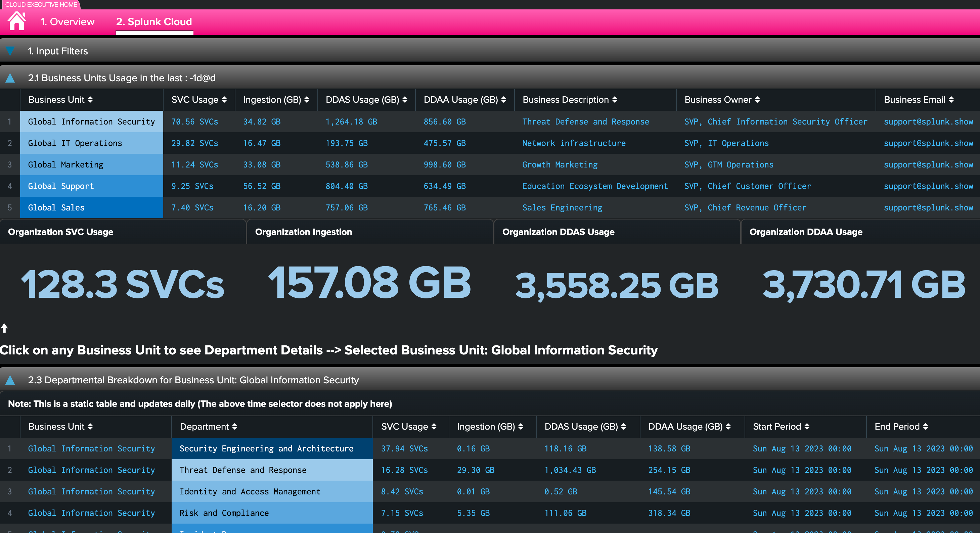Image resolution: width=980 pixels, height=533 pixels.
Task: Click the 1,034.43 GB department DDAS value
Action: pyautogui.click(x=570, y=470)
